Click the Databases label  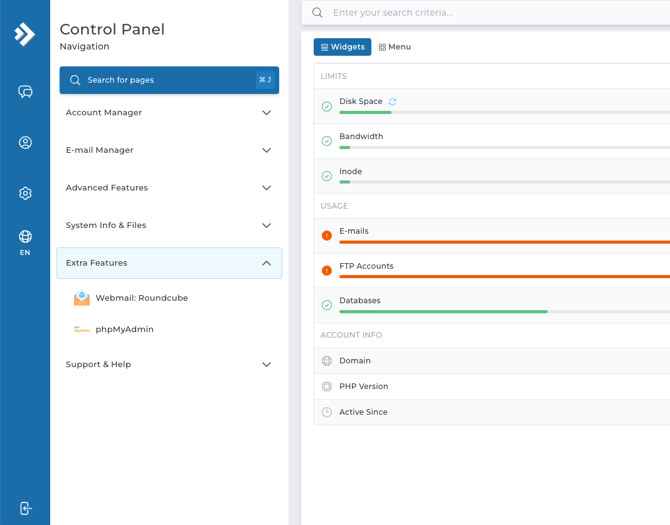tap(360, 301)
